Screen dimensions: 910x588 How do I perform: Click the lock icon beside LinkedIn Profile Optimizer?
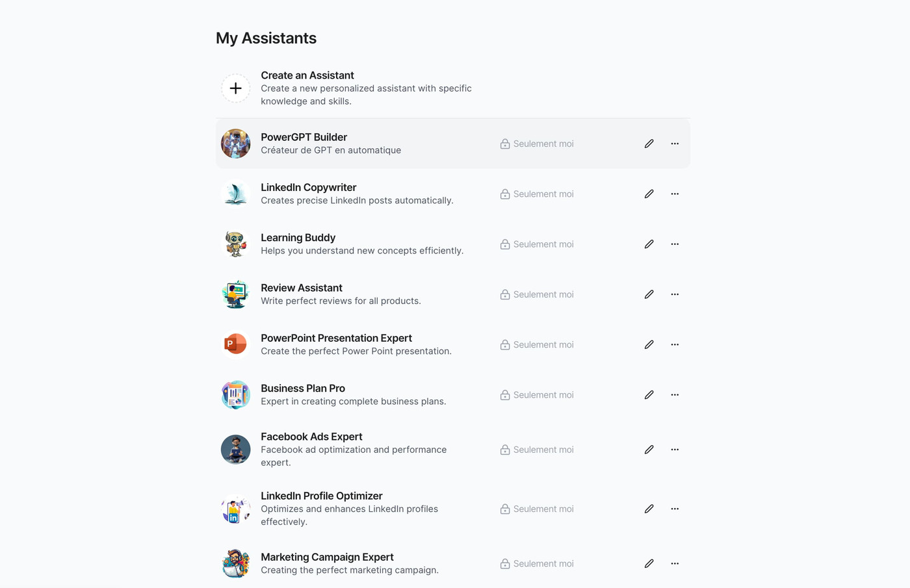pos(505,509)
